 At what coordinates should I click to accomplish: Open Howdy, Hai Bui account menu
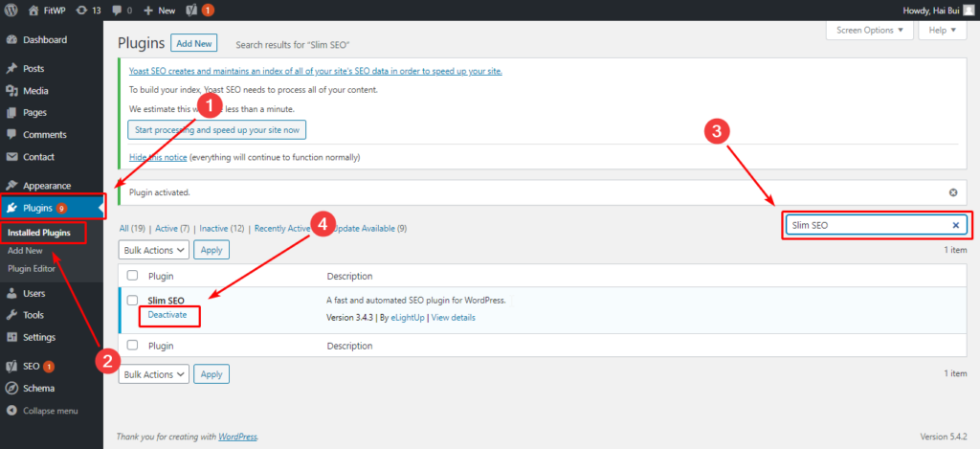[939, 10]
